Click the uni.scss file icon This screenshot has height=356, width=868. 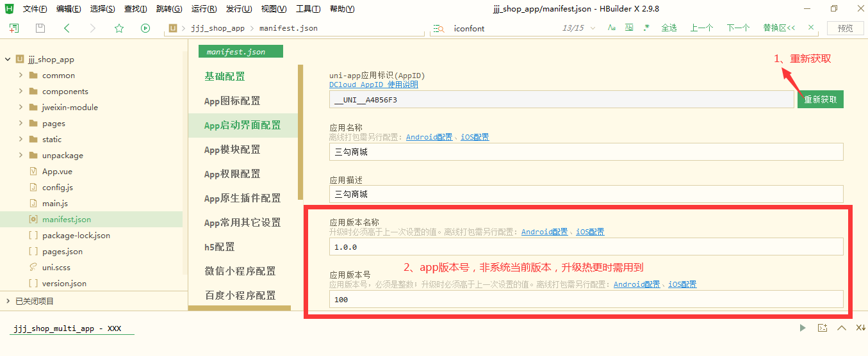pos(33,267)
